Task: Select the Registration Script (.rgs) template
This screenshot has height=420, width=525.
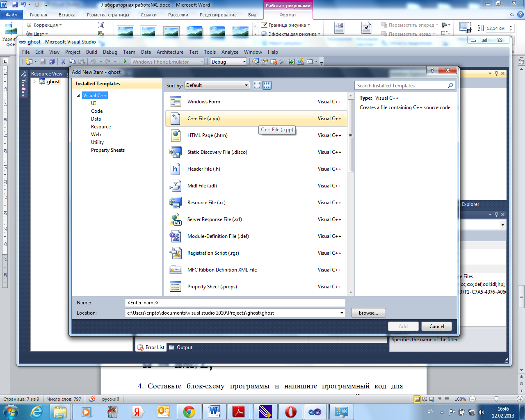Action: pyautogui.click(x=256, y=253)
